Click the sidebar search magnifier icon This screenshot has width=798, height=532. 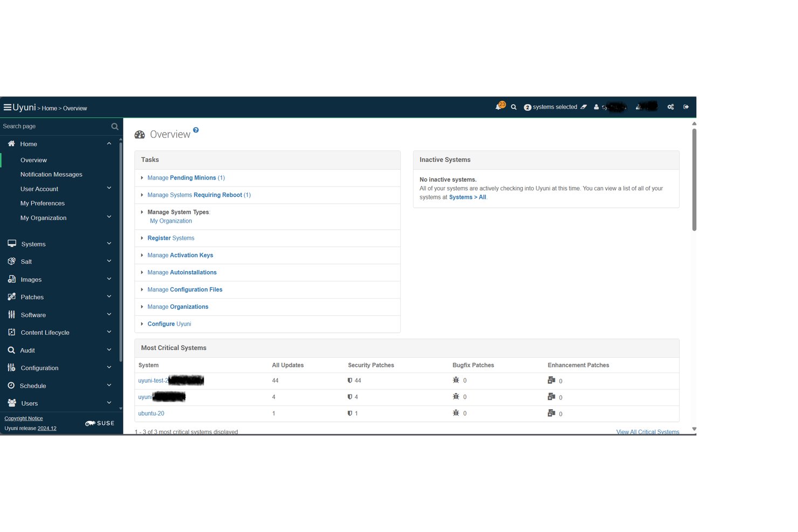tap(114, 127)
